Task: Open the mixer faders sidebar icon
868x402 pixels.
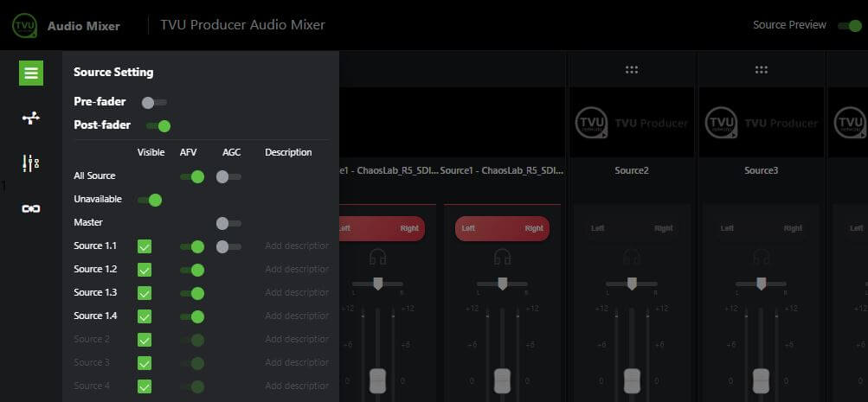Action: coord(31,163)
